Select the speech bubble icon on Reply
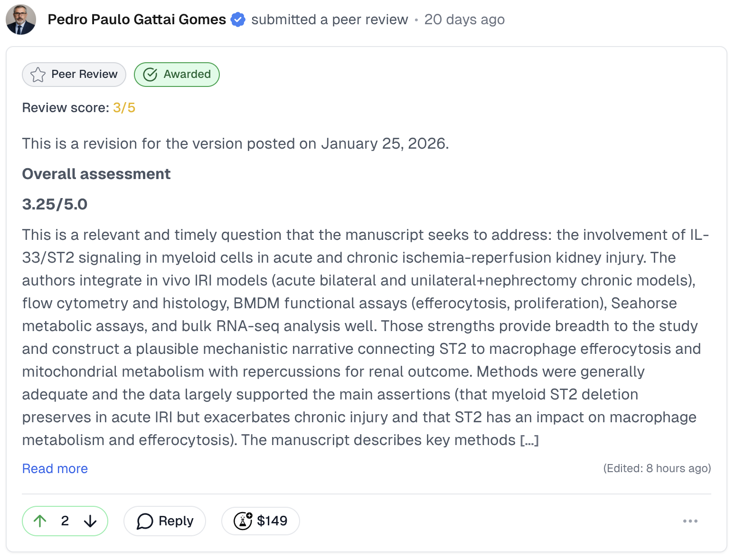This screenshot has width=735, height=560. click(145, 521)
